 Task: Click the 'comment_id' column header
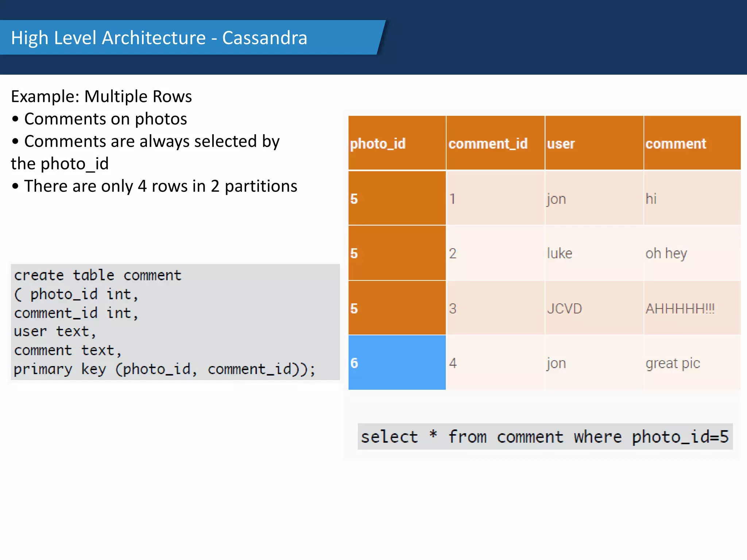tap(488, 144)
